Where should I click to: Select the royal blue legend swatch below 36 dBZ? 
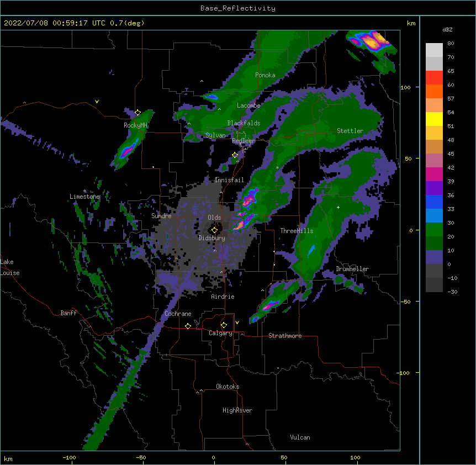(434, 202)
